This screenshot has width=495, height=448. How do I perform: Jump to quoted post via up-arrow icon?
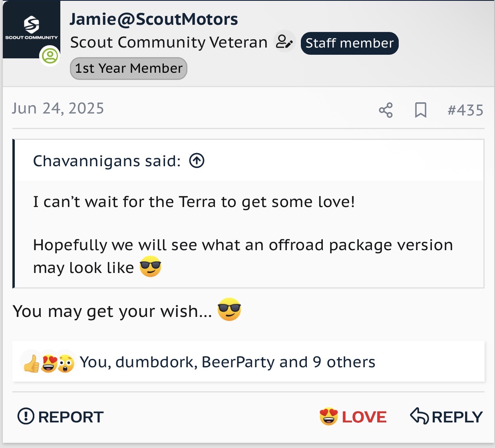pos(197,161)
